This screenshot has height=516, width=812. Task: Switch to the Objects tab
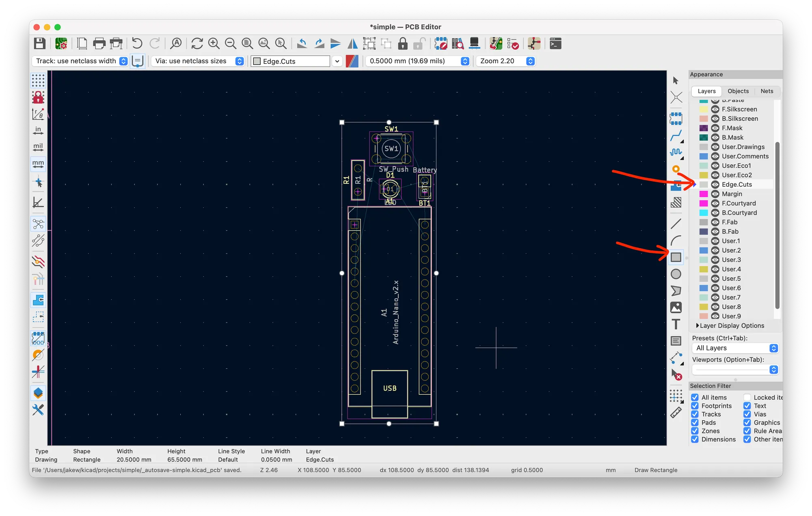pyautogui.click(x=738, y=91)
